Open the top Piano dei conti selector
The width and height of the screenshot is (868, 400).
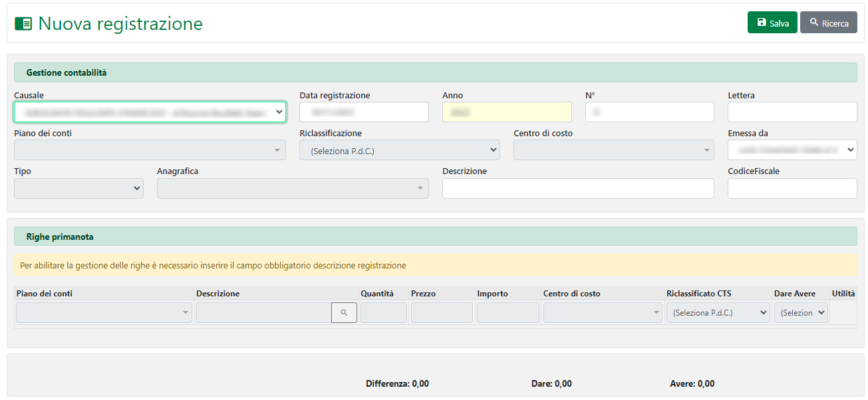tap(150, 150)
